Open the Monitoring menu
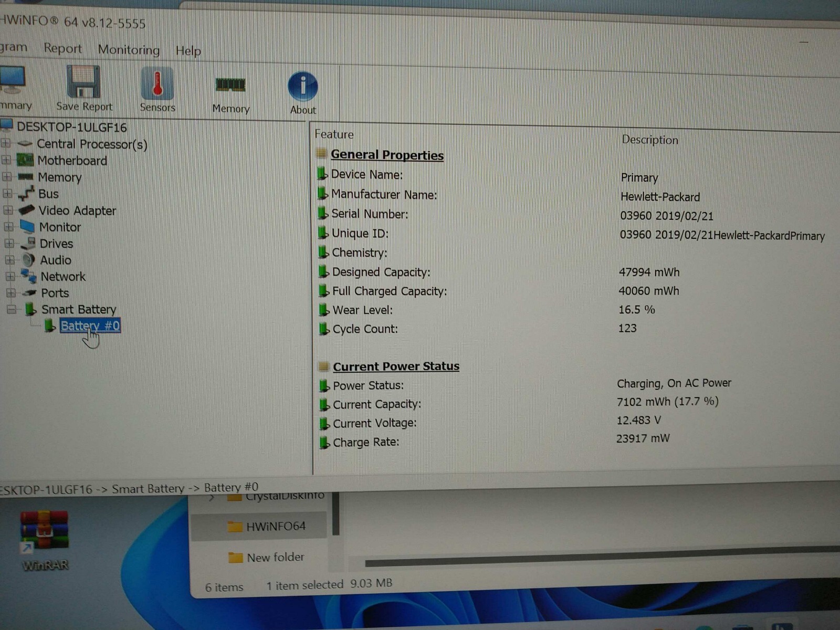The width and height of the screenshot is (840, 630). pyautogui.click(x=129, y=50)
